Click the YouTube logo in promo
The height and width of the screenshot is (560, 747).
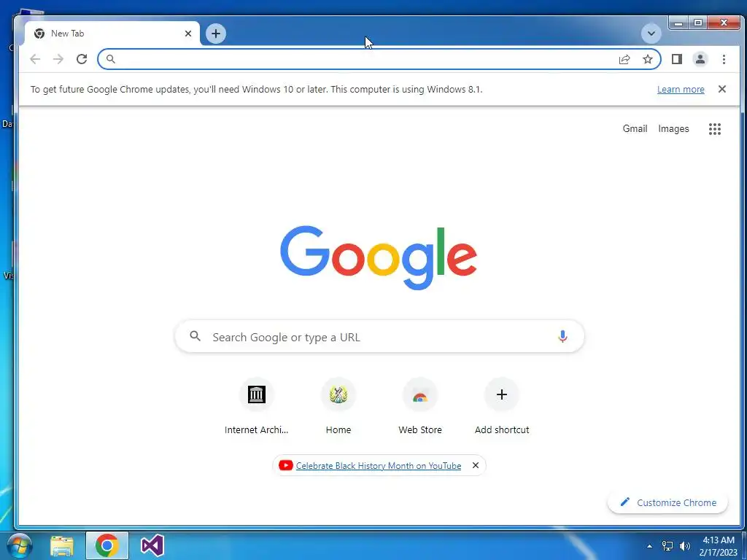pyautogui.click(x=286, y=465)
